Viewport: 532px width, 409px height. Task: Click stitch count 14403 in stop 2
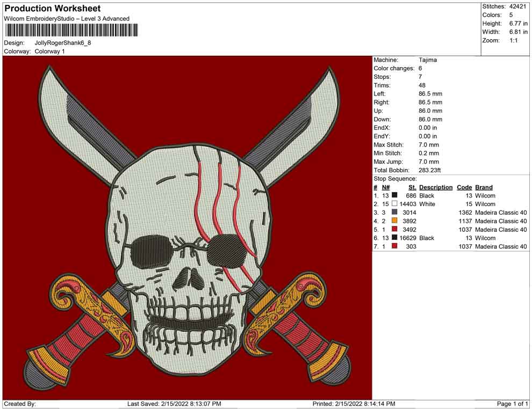pos(407,204)
